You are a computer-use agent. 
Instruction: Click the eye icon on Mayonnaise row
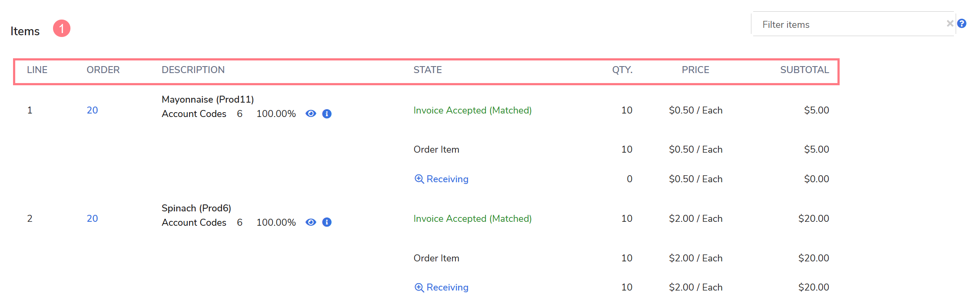[311, 114]
